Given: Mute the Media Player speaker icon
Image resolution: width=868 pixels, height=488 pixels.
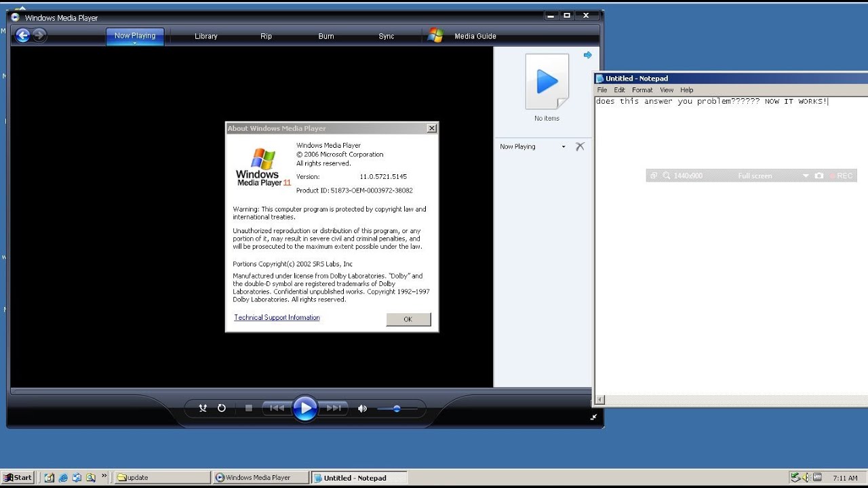Looking at the screenshot, I should tap(362, 409).
